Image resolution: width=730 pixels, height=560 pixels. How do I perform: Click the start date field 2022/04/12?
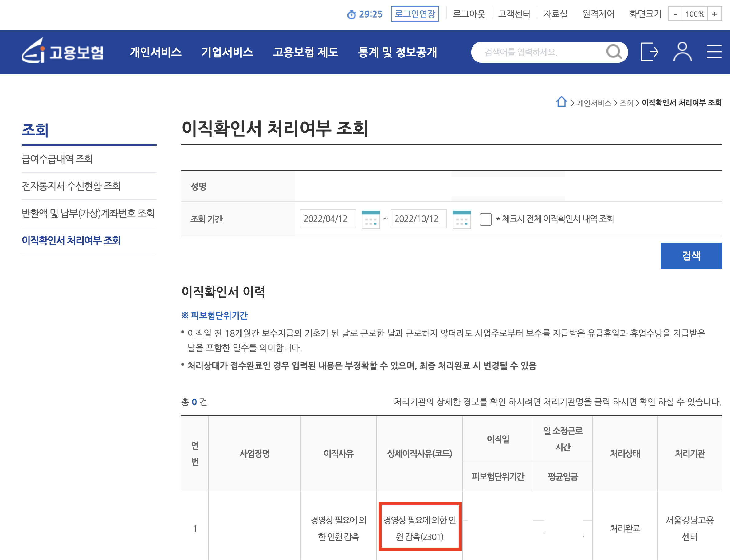click(328, 219)
